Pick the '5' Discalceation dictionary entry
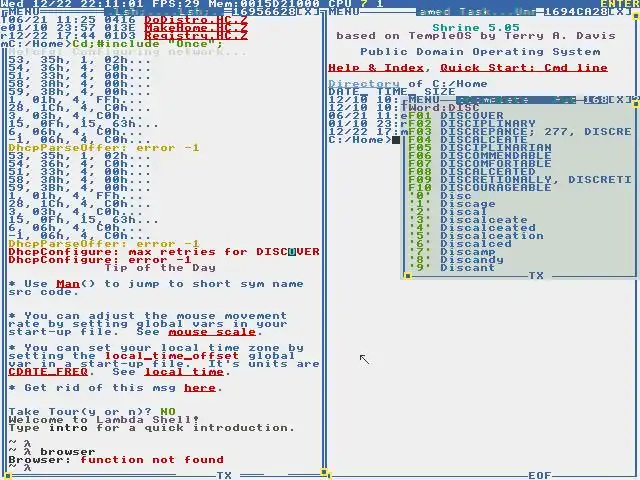Image resolution: width=640 pixels, height=480 pixels. (x=476, y=236)
